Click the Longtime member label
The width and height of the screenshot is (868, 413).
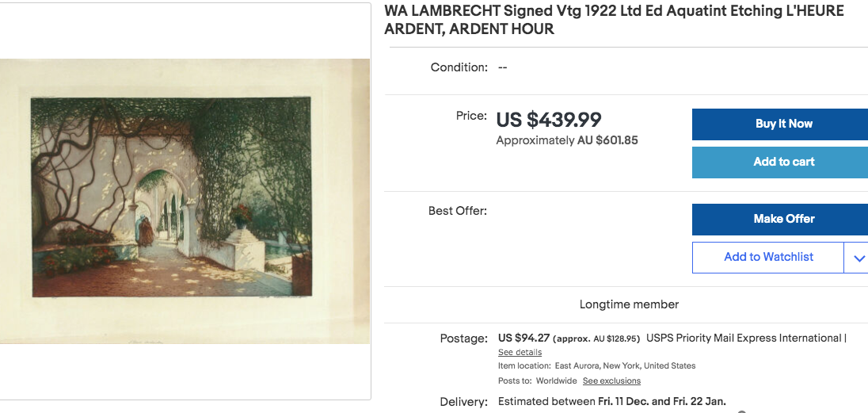[629, 304]
